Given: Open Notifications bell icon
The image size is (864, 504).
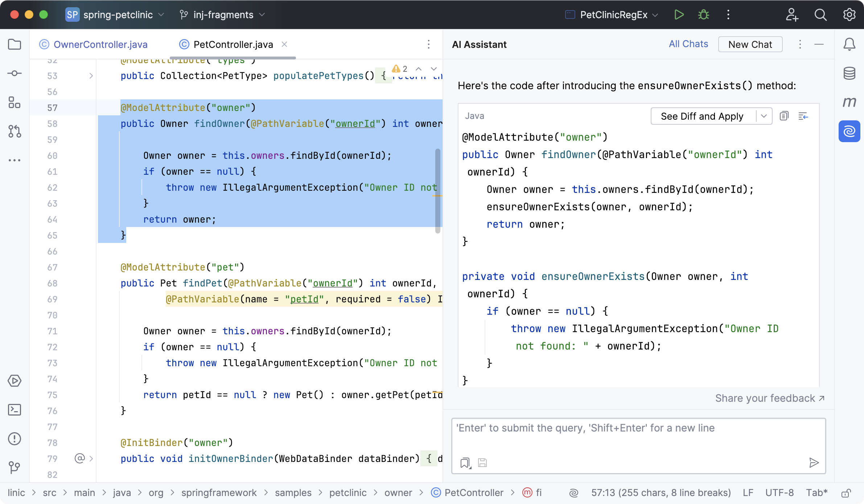Looking at the screenshot, I should click(849, 44).
